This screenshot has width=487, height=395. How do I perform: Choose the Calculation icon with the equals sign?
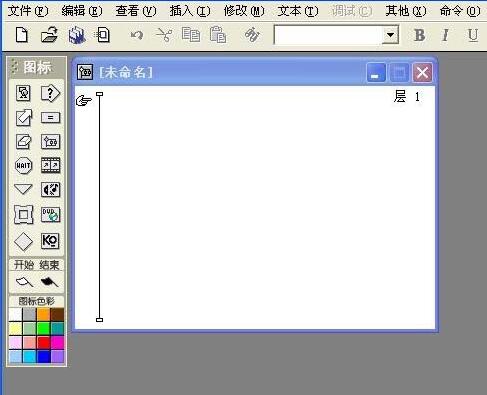pos(50,117)
